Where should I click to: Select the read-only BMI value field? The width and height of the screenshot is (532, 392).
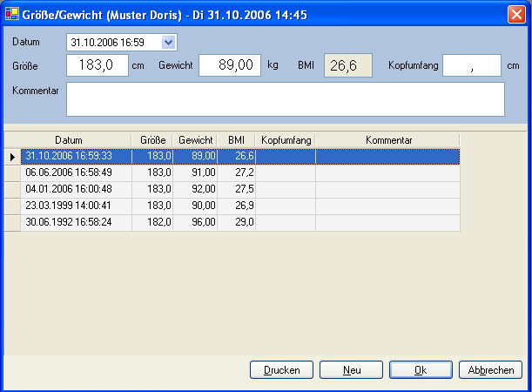click(347, 66)
